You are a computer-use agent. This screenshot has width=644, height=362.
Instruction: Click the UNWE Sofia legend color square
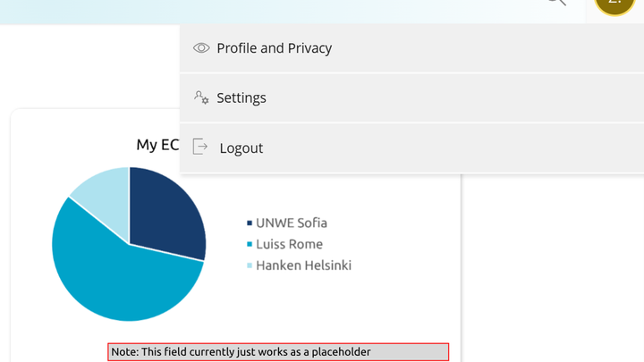[250, 223]
